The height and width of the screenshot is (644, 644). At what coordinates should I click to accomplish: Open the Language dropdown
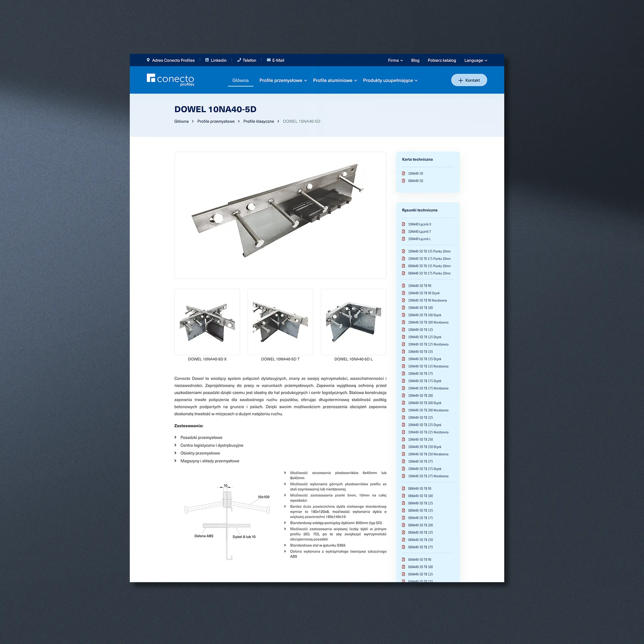click(476, 60)
